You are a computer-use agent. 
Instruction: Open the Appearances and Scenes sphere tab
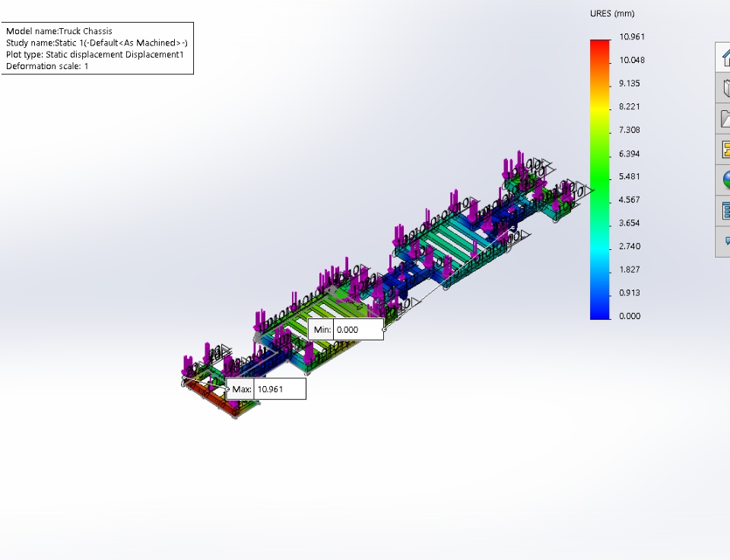[x=723, y=179]
